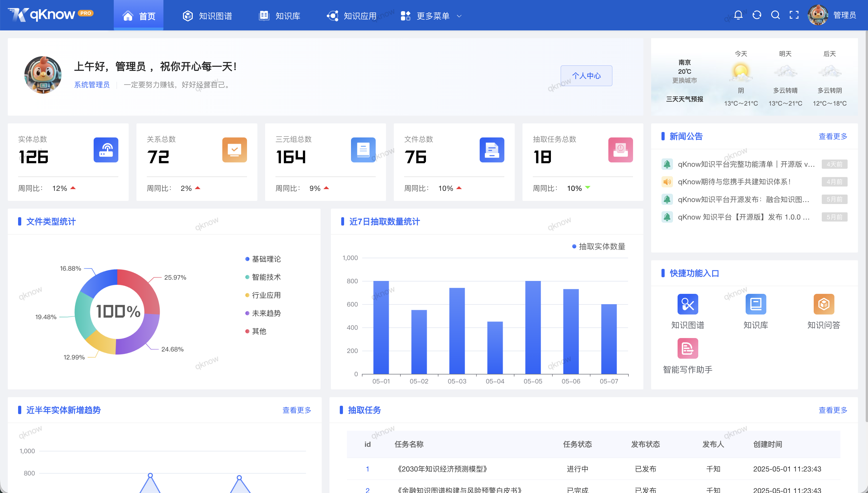Viewport: 868px width, 493px height.
Task: Toggle 基础理论 in the donut chart legend
Action: [264, 259]
